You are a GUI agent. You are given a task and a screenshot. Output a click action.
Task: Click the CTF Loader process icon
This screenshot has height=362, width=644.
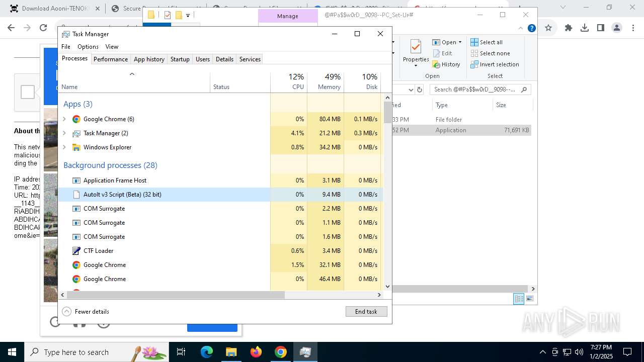[76, 251]
